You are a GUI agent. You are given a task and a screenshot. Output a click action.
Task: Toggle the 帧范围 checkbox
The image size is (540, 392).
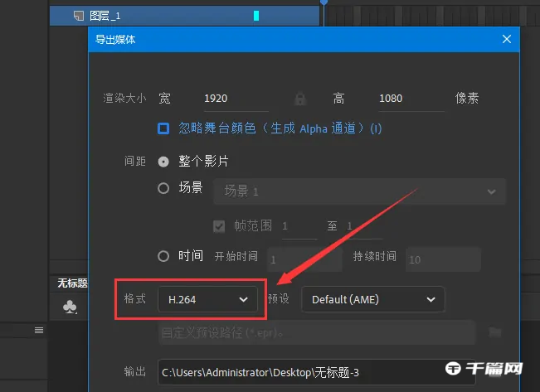(219, 226)
